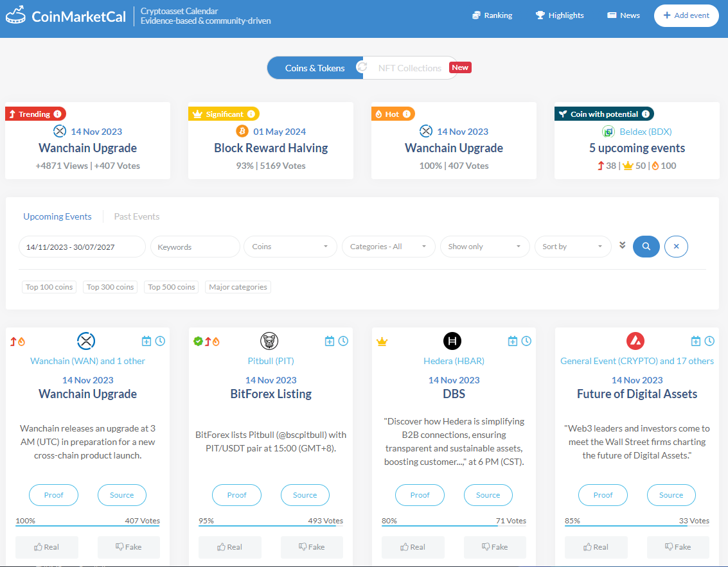Click the clock icon on Wanchain Upgrade card
728x567 pixels.
click(160, 341)
